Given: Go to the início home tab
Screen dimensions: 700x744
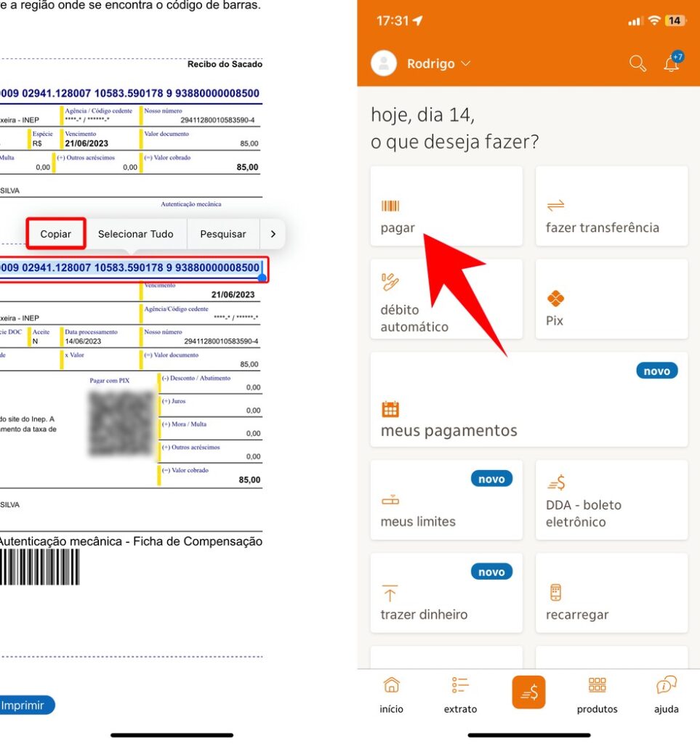Looking at the screenshot, I should [391, 695].
